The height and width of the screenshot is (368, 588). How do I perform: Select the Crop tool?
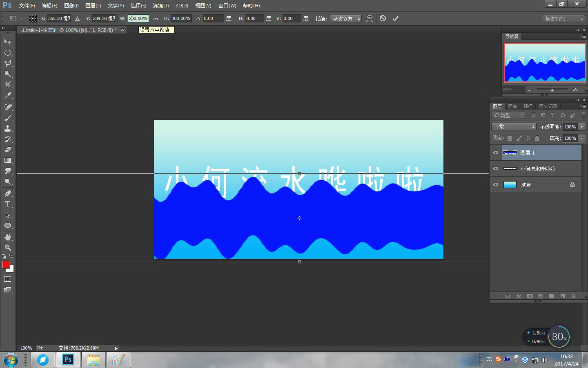[8, 85]
